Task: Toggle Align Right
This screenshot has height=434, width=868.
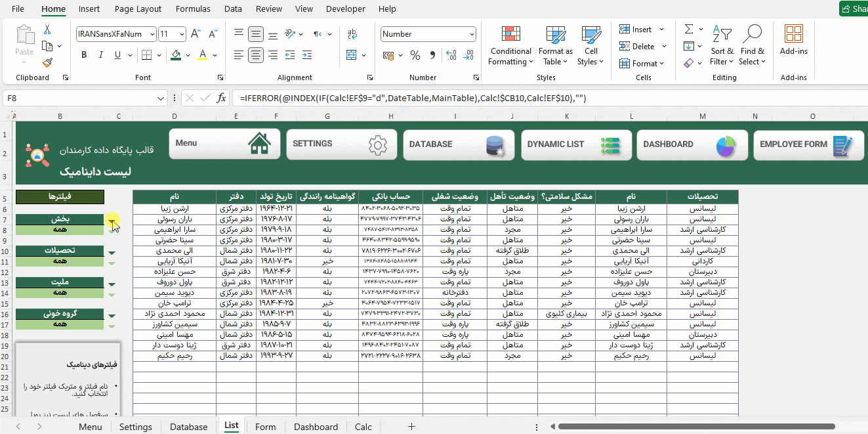Action: point(272,54)
